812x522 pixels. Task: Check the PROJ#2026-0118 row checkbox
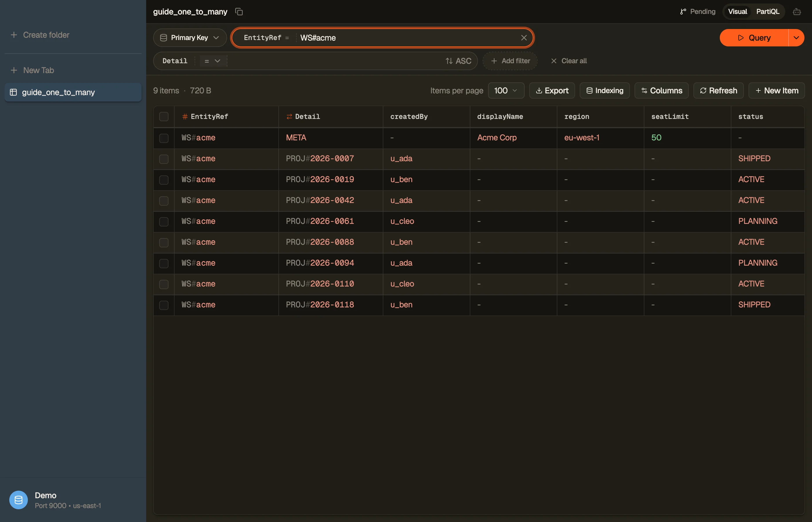(x=164, y=305)
